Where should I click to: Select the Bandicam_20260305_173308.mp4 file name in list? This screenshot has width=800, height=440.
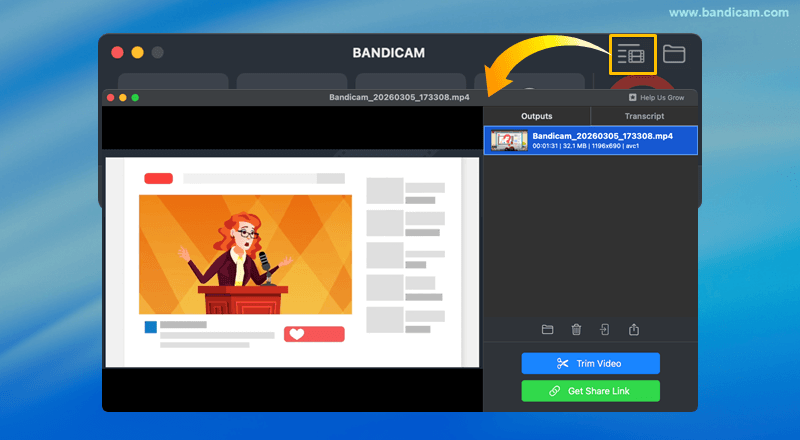pyautogui.click(x=602, y=135)
